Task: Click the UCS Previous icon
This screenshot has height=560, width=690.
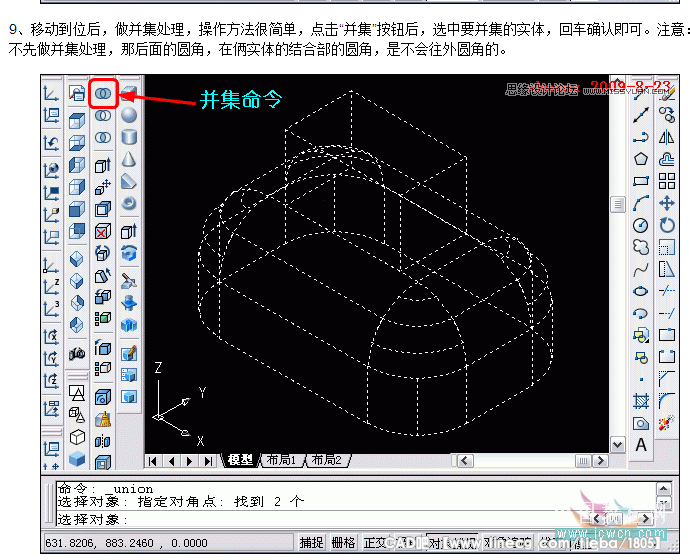Action: (51, 143)
